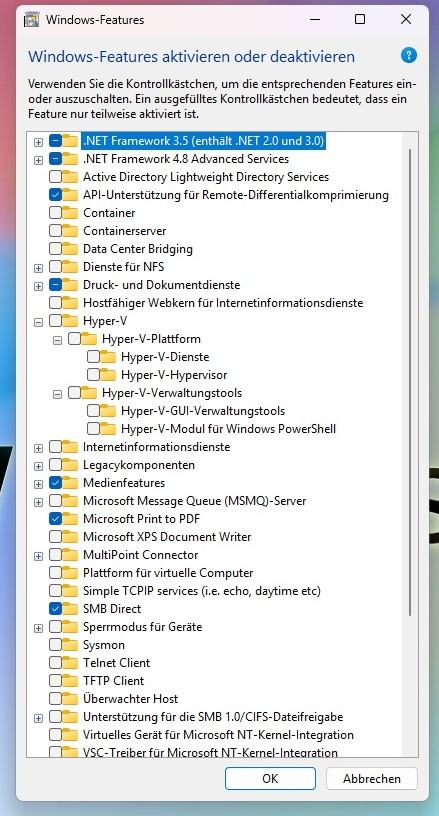Enable the Containerserver checkbox
This screenshot has width=439, height=816.
coord(56,231)
